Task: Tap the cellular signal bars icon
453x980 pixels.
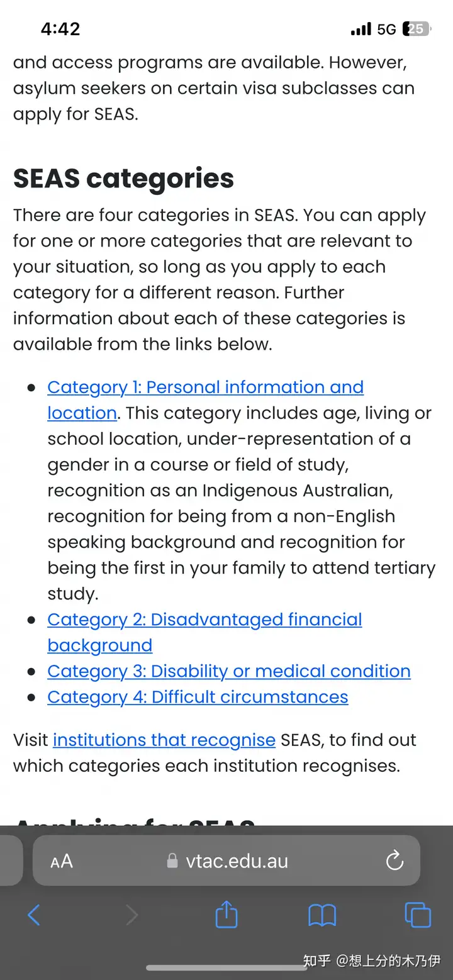Action: click(x=361, y=29)
